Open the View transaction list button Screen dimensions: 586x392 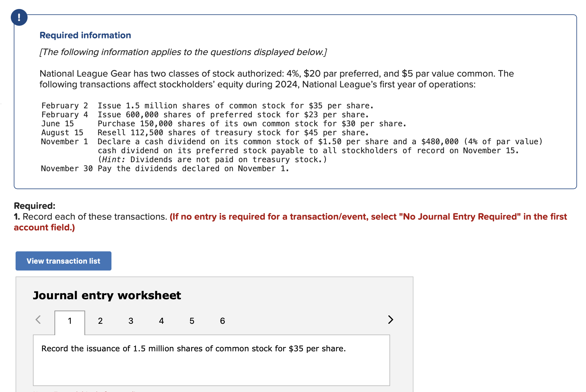(64, 261)
